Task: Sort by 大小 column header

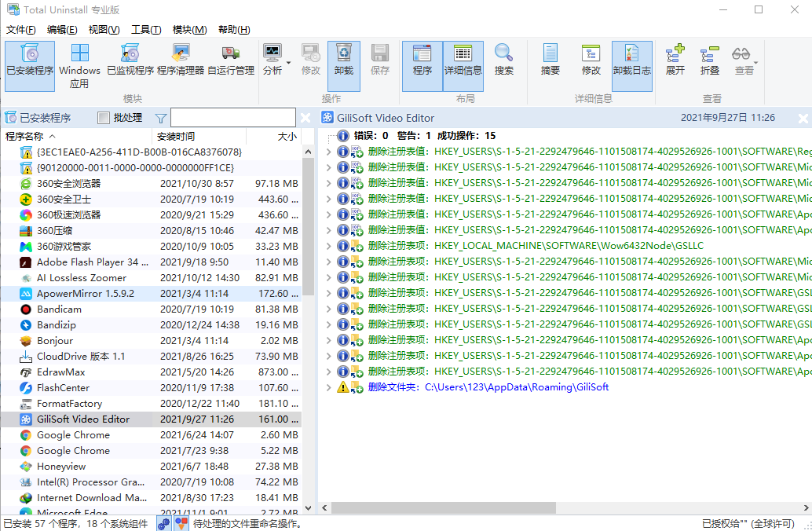Action: (274, 136)
